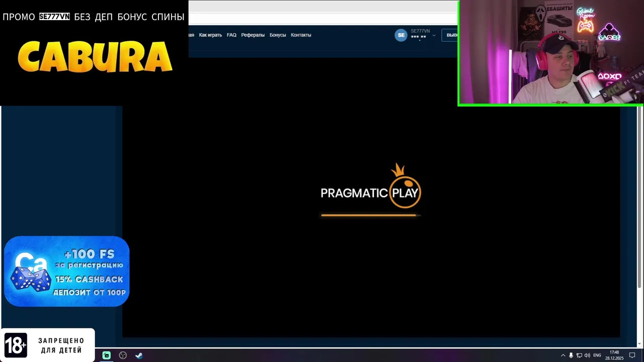Click the Pragmatic Play loading logo
644x362 pixels.
click(371, 186)
